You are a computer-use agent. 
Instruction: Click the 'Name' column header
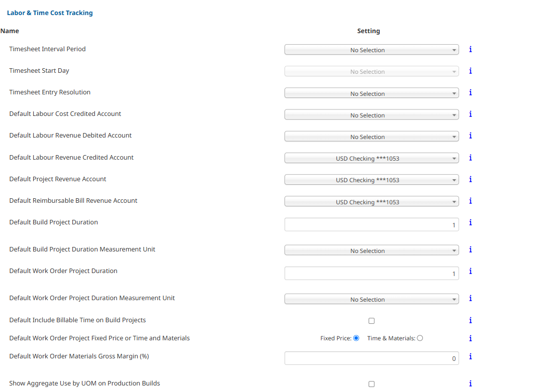pos(10,31)
